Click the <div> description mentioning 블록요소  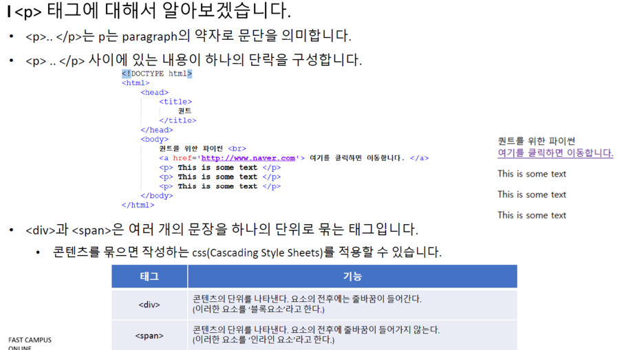(x=308, y=304)
